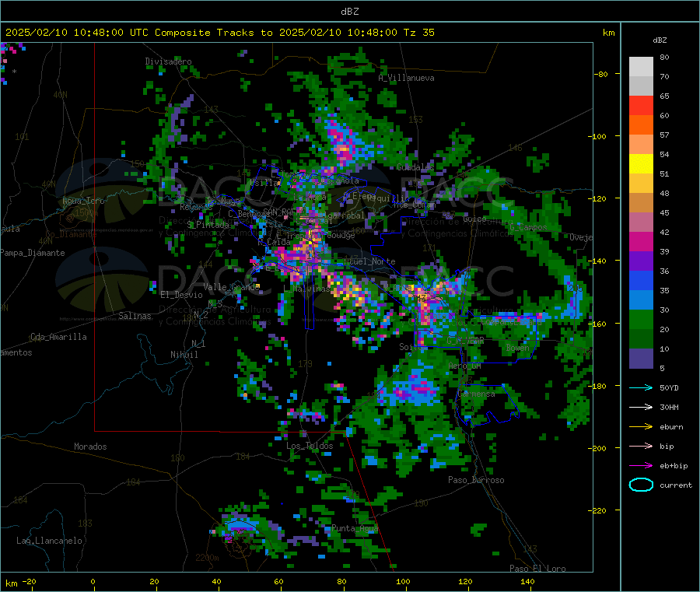
Task: Click the 100 km tick on bottom axis
Action: [x=403, y=581]
